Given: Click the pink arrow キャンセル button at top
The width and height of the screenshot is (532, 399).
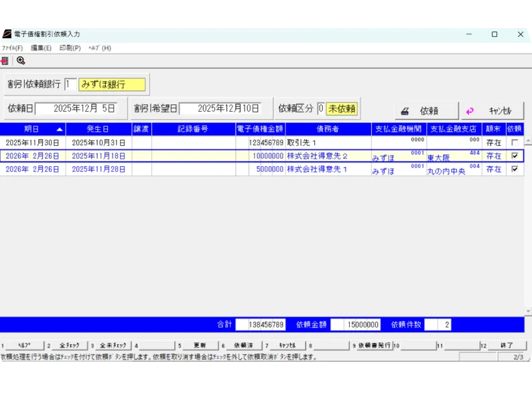Looking at the screenshot, I should pos(492,111).
